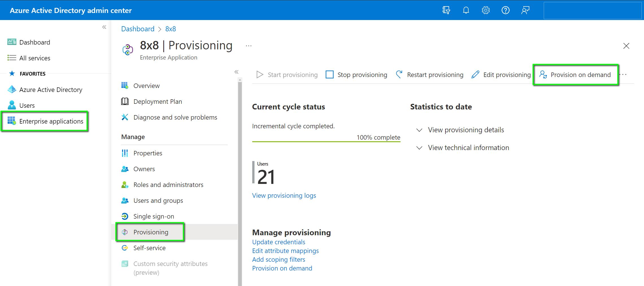Screen dimensions: 644x286
Task: Collapse the 8x8 resource menu pane
Action: click(x=236, y=72)
